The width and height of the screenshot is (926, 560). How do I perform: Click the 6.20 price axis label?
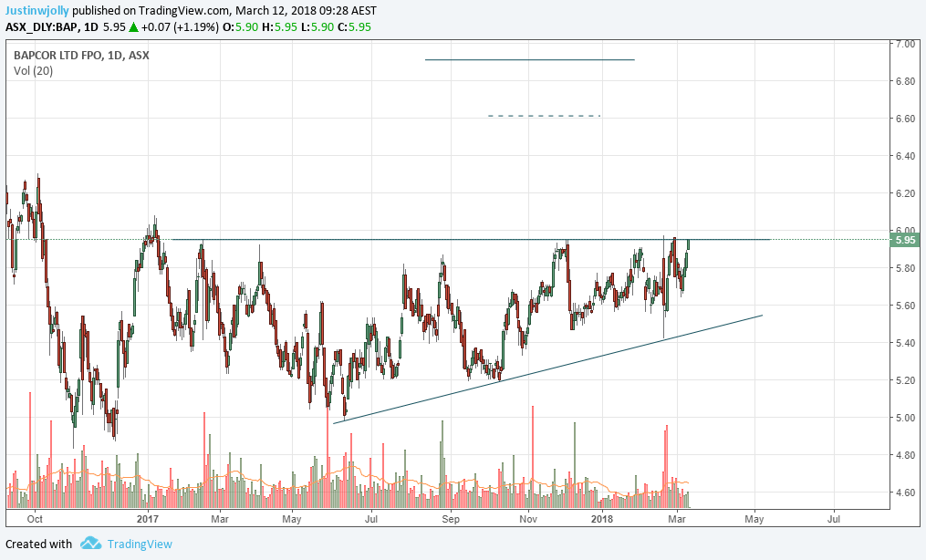(x=905, y=193)
